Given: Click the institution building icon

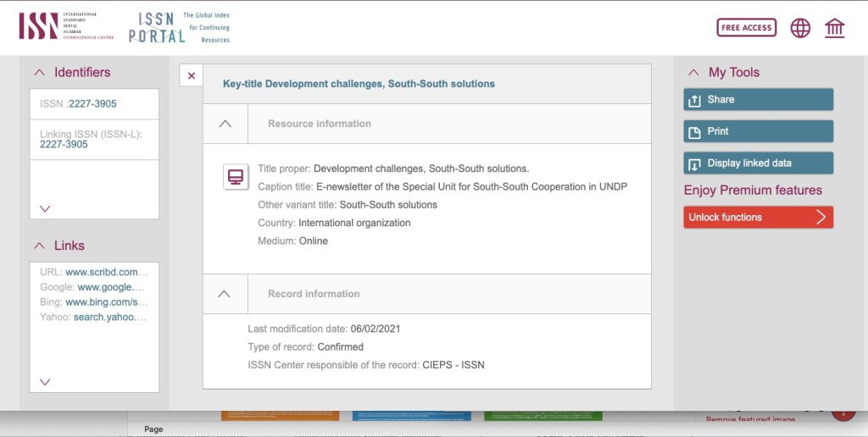Looking at the screenshot, I should coord(834,28).
